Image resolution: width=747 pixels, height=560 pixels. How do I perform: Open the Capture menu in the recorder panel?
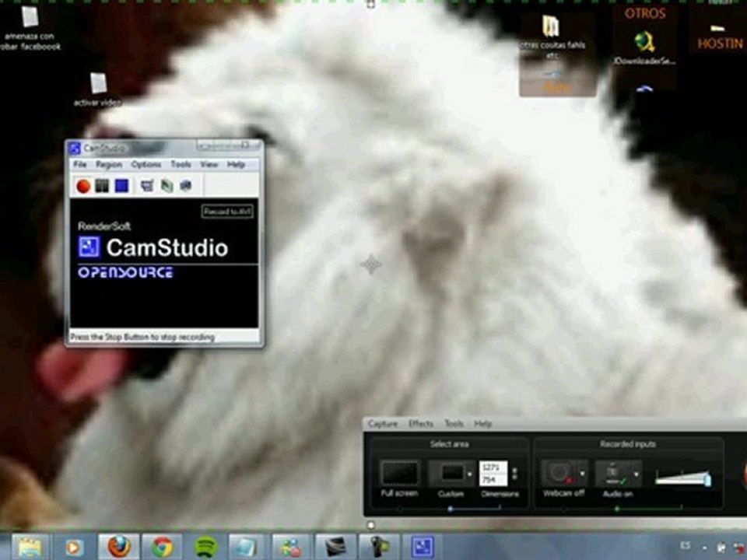point(383,424)
